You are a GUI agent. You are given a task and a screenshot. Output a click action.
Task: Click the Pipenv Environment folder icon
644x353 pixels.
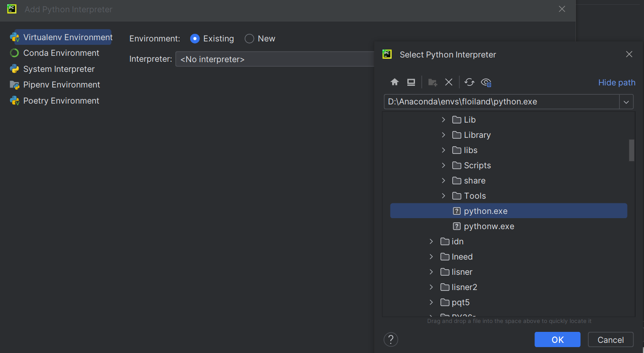tap(14, 85)
